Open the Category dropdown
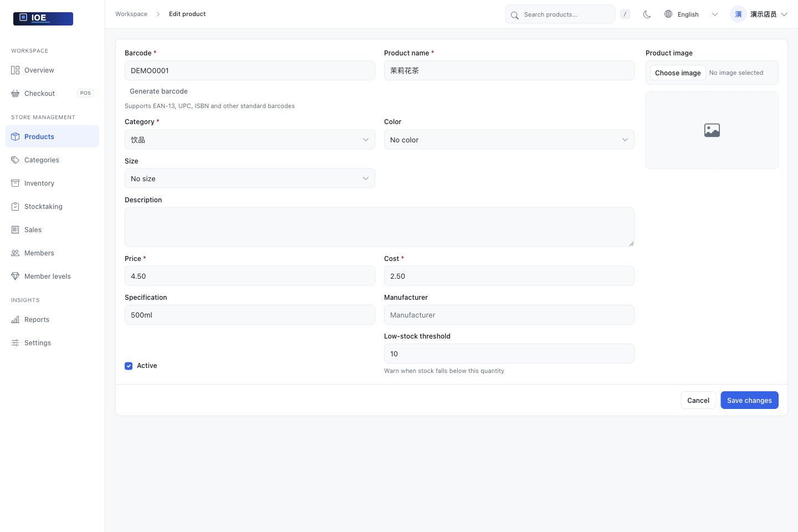The height and width of the screenshot is (532, 798). click(x=250, y=140)
